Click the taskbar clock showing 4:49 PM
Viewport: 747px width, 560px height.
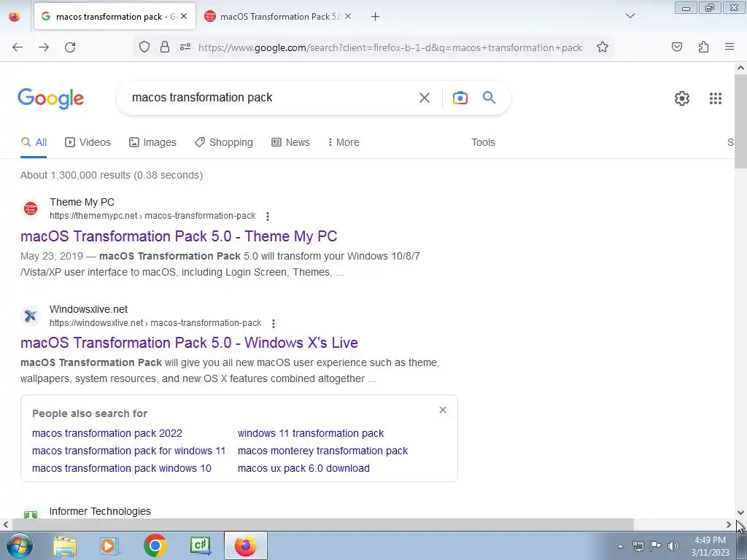coord(710,546)
